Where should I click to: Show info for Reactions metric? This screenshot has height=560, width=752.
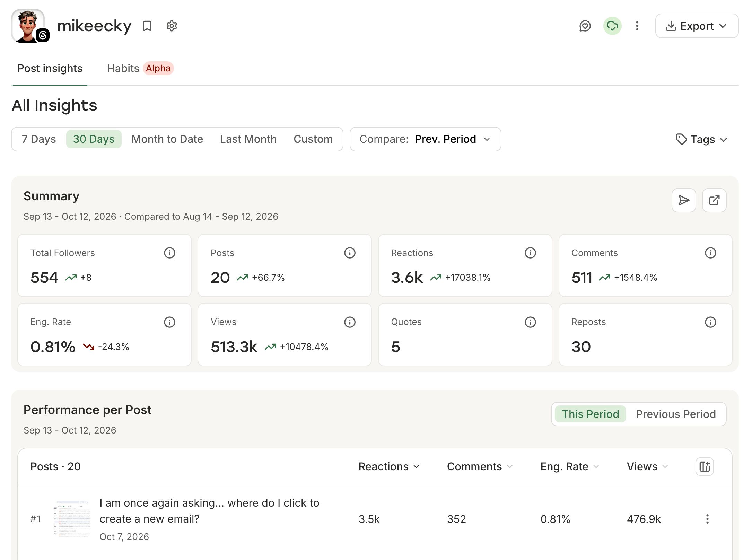pyautogui.click(x=530, y=253)
